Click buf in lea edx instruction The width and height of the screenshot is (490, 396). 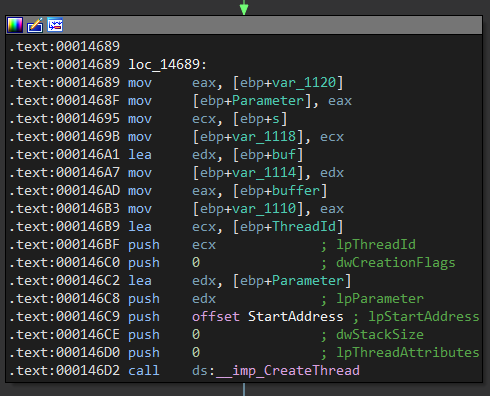[284, 154]
